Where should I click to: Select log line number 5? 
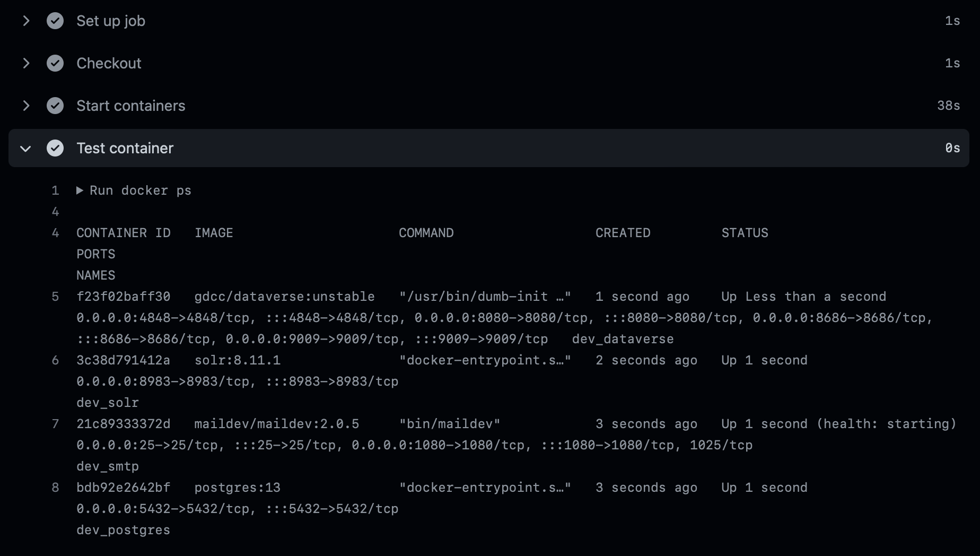[x=55, y=297]
